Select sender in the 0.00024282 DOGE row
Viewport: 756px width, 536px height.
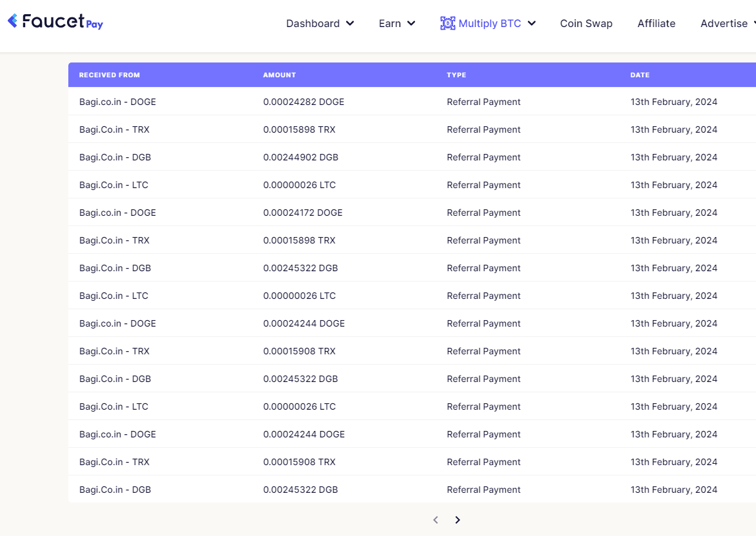tap(118, 102)
